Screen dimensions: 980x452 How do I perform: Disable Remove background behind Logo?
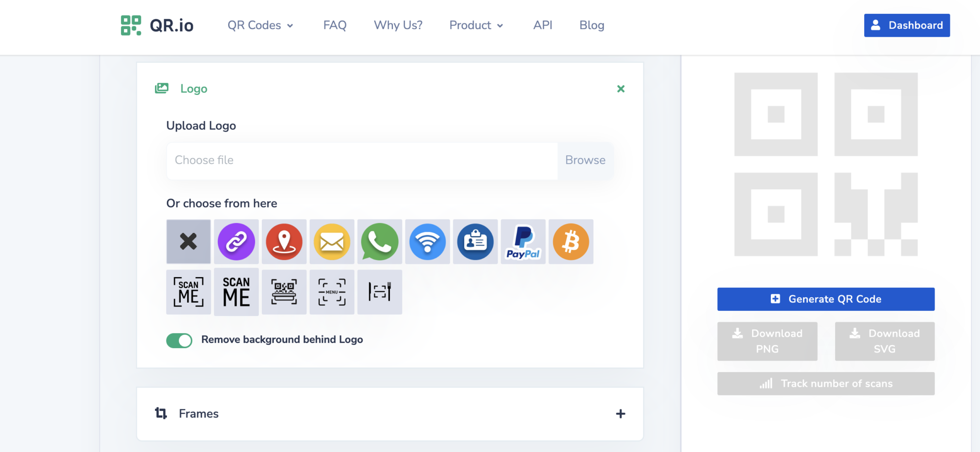[x=179, y=340]
